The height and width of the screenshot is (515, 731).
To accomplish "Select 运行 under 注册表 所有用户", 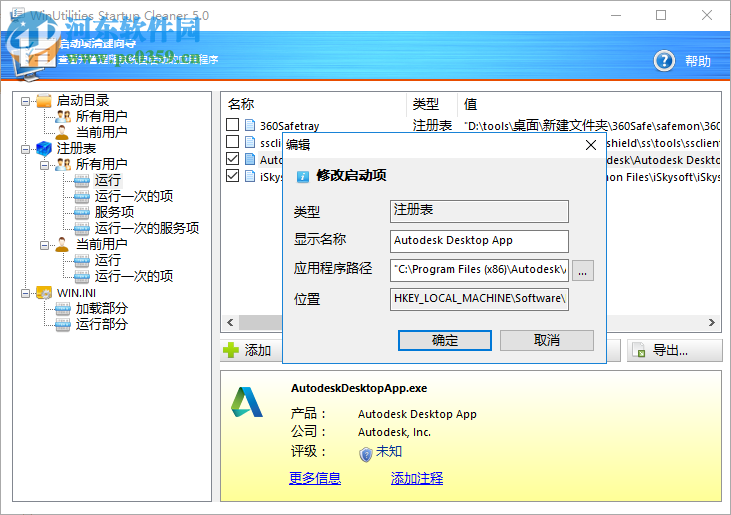I will 108,180.
